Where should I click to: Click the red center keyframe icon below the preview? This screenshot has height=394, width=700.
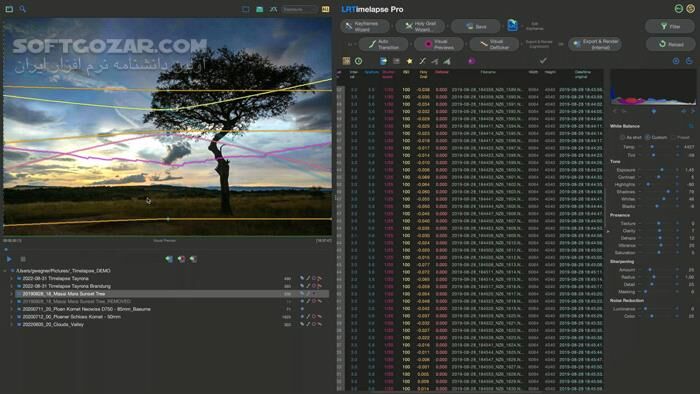click(181, 259)
